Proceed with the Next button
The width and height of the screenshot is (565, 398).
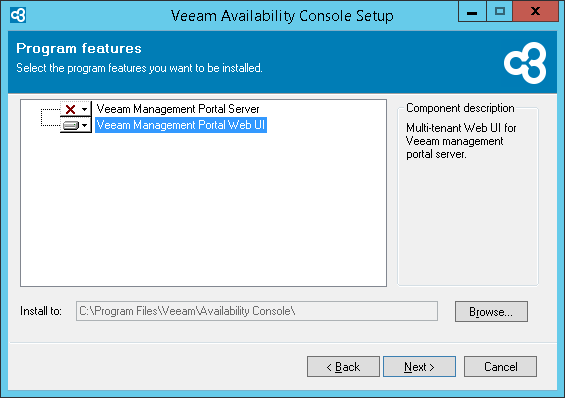(419, 367)
